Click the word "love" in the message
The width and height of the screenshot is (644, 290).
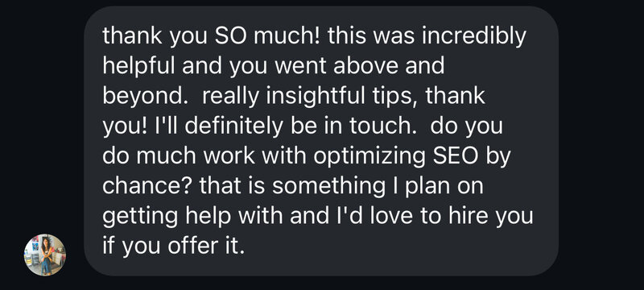(x=392, y=216)
